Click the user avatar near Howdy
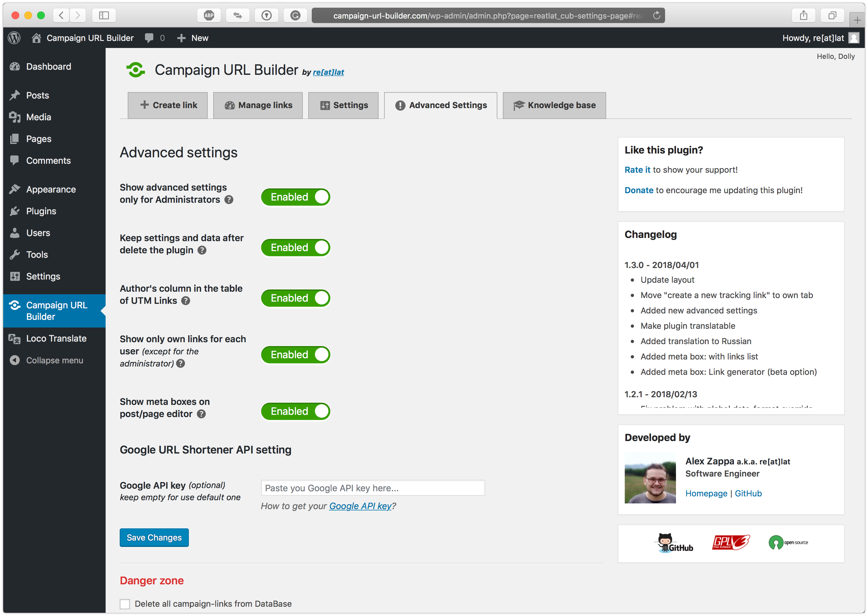This screenshot has width=868, height=616. pos(854,38)
